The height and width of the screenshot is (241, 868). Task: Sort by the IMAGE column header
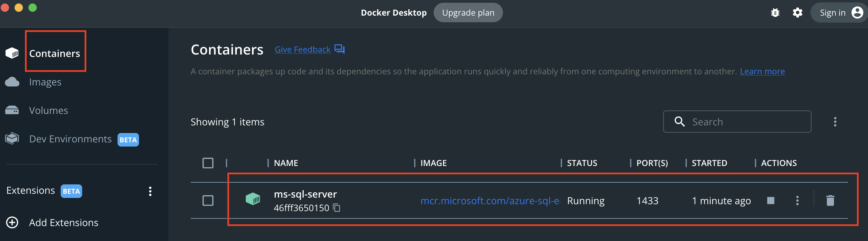tap(434, 163)
